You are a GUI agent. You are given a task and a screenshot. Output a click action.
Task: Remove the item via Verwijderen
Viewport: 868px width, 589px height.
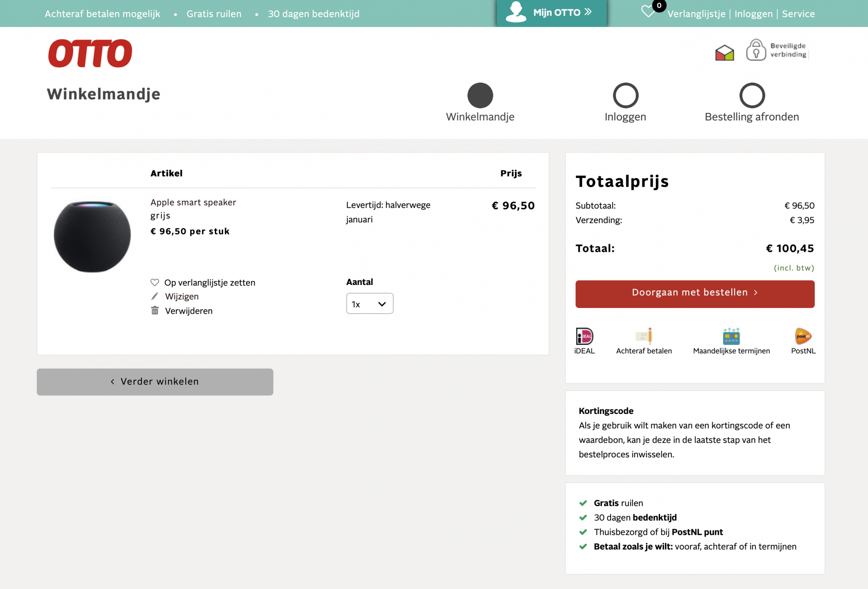[188, 311]
